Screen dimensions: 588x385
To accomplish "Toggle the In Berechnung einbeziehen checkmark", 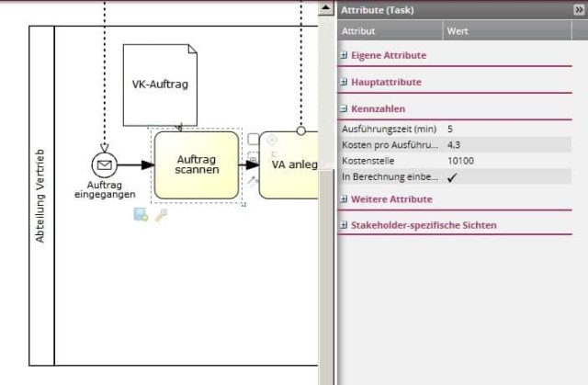I will tap(452, 177).
